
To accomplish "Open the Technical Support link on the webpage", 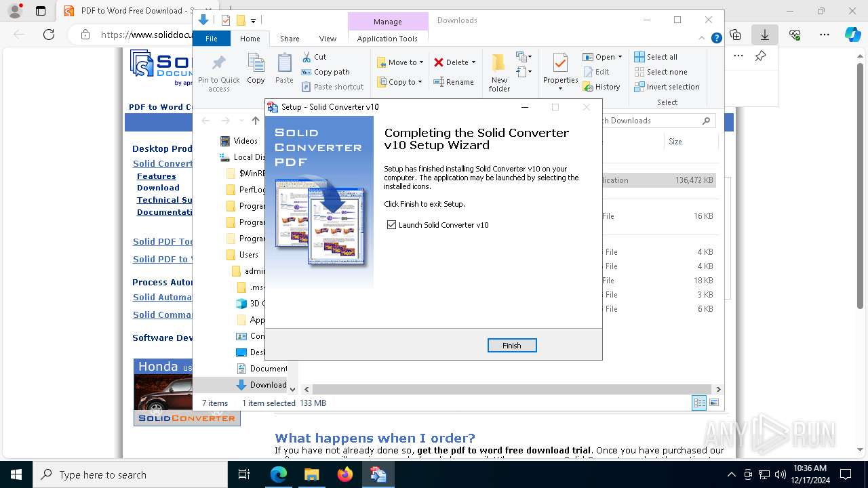I will [x=165, y=200].
